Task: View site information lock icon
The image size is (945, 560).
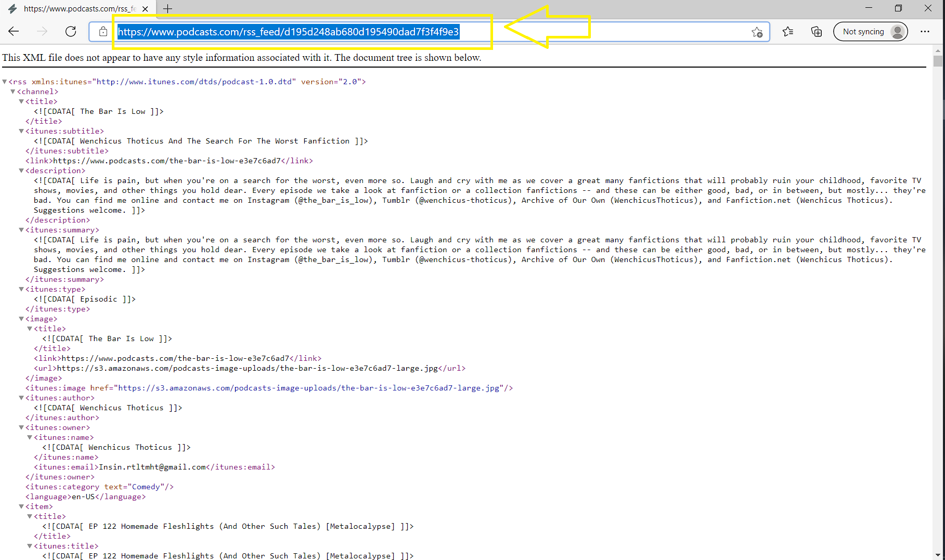Action: point(103,32)
